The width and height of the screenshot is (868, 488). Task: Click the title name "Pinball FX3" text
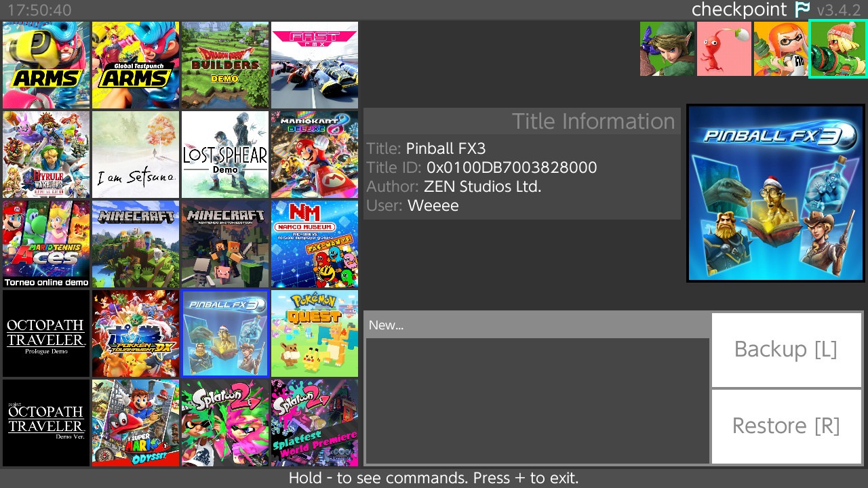(446, 148)
